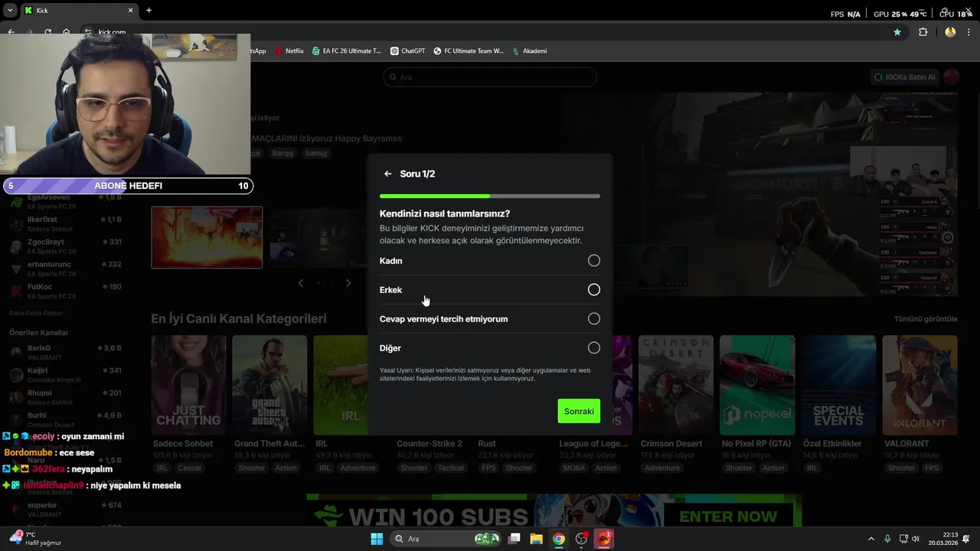Image resolution: width=980 pixels, height=551 pixels.
Task: Show hidden system tray icons
Action: (x=871, y=539)
